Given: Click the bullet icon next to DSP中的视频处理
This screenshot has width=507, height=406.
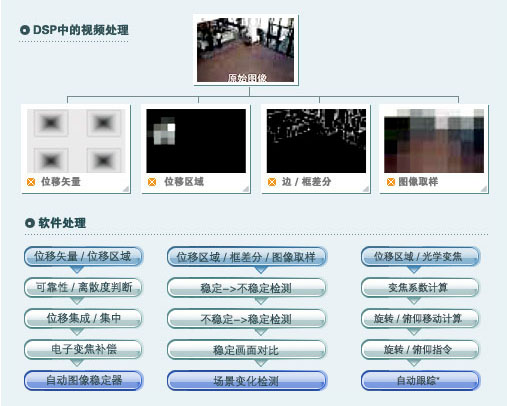Looking at the screenshot, I should coord(25,30).
